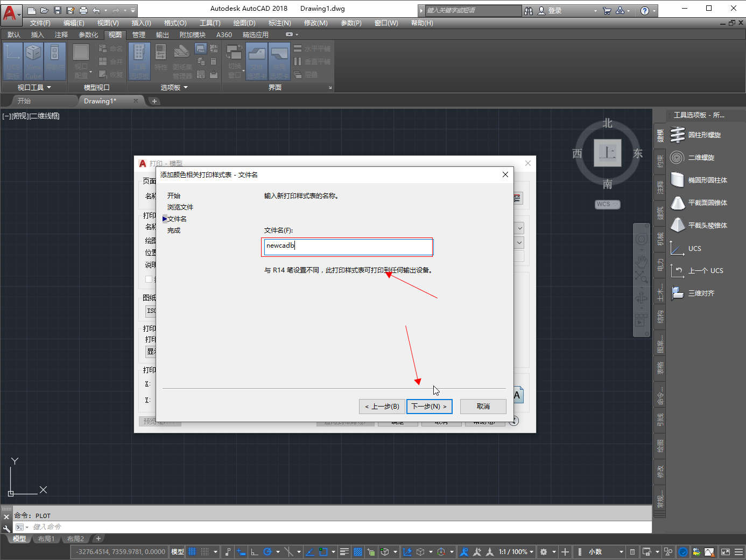Click the clean screen icon in status bar
Screen dimensions: 746x560
(726, 552)
